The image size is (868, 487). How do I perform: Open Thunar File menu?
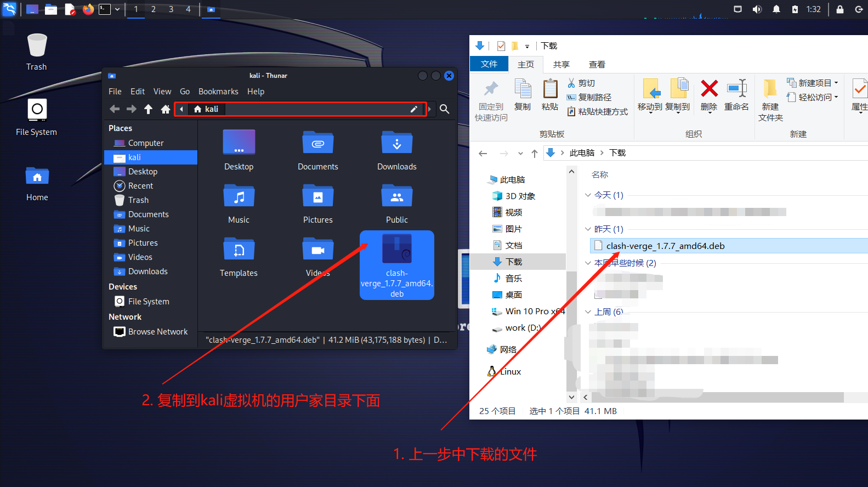[x=115, y=92]
